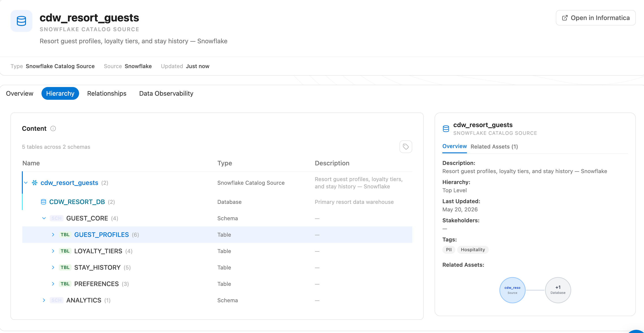Expand the GUEST_PROFILES table

(x=53, y=235)
